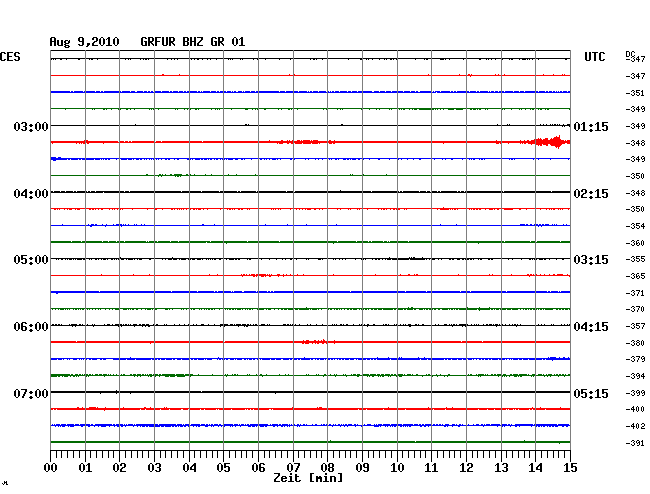Click minute tick label 04
Viewport: 650px width, 494px height.
189,468
